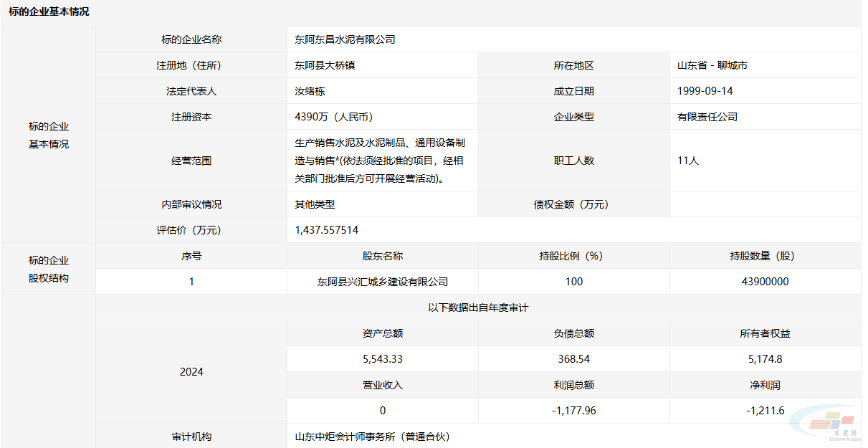The image size is (868, 448).
Task: Click the 职工人数 label
Action: (573, 161)
